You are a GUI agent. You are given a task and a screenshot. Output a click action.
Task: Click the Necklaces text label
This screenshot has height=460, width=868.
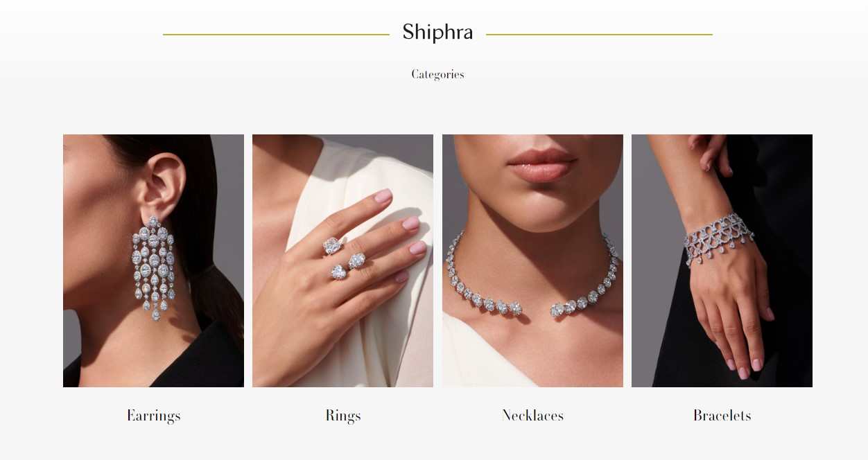click(532, 416)
